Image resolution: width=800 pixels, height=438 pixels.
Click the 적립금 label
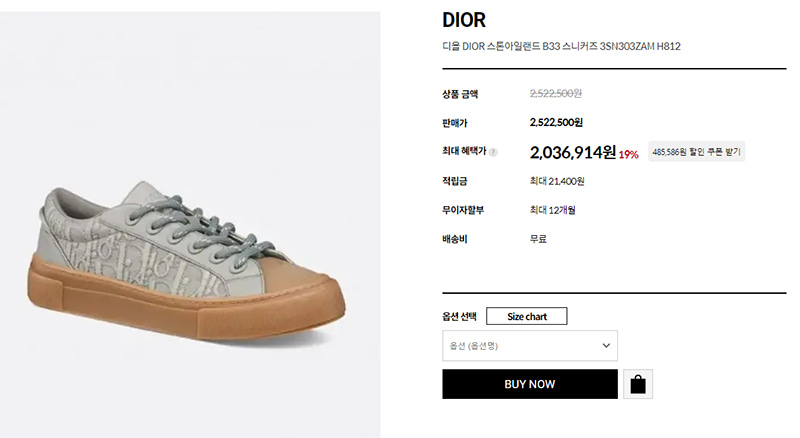[455, 181]
